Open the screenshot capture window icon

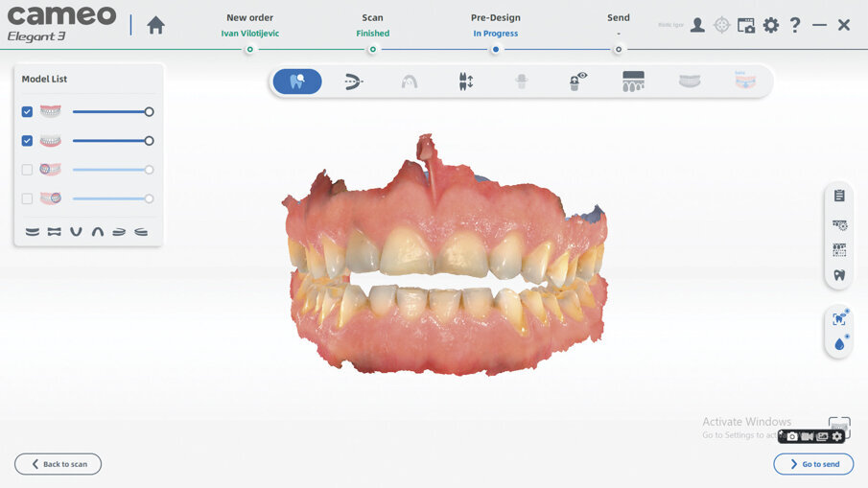(746, 26)
